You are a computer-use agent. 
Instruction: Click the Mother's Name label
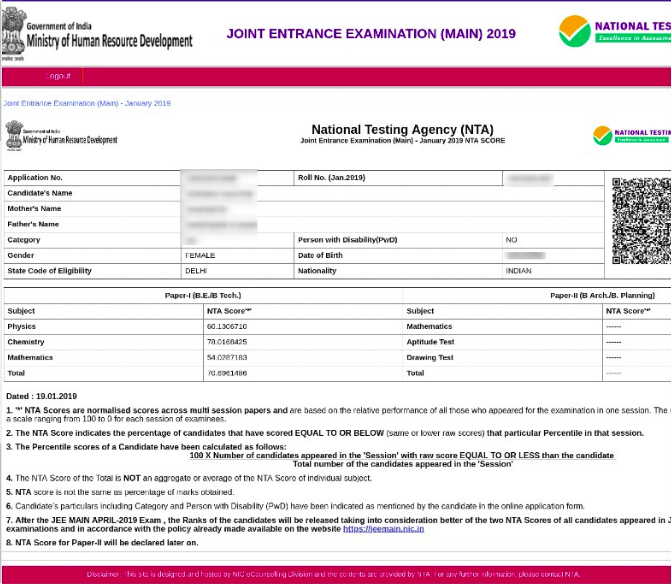click(34, 208)
